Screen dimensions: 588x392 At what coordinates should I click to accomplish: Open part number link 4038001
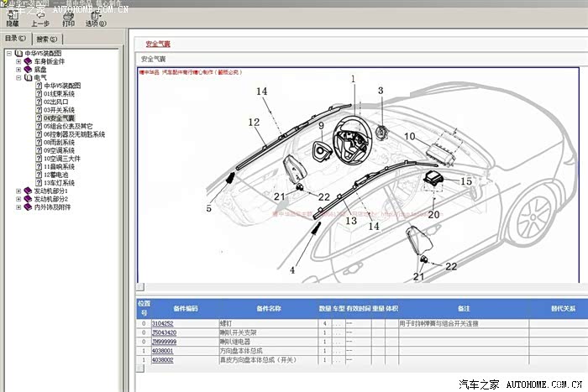[x=162, y=351]
